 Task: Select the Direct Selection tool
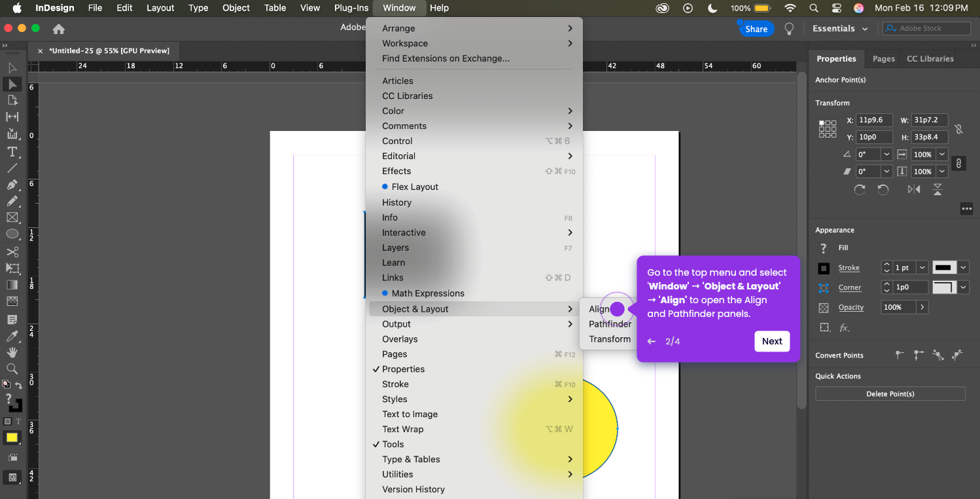[12, 84]
